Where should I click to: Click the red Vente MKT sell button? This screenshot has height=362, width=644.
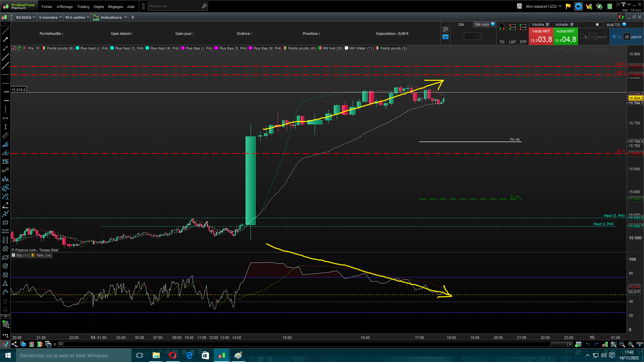[541, 36]
